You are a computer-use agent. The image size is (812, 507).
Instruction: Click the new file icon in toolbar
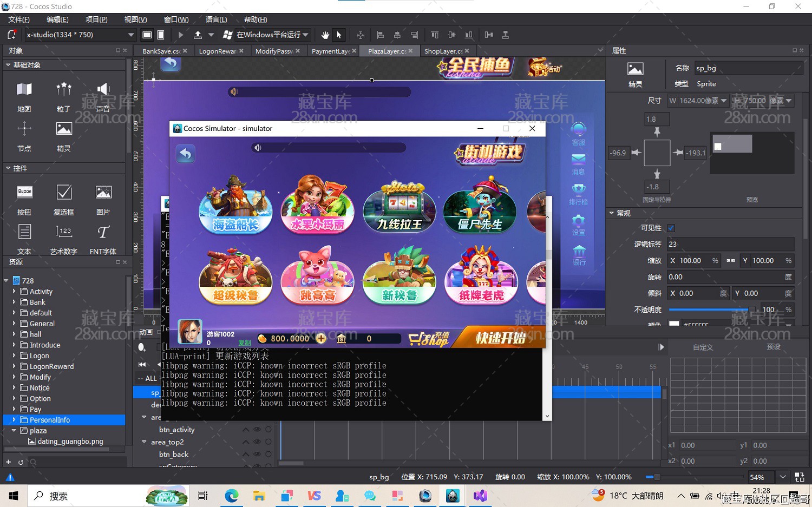pyautogui.click(x=12, y=35)
